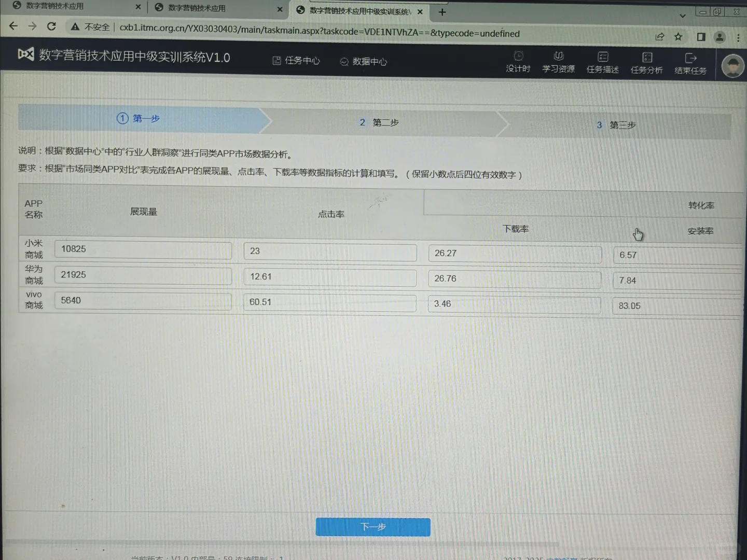Click the address bar URL
Image resolution: width=747 pixels, height=560 pixels.
320,31
